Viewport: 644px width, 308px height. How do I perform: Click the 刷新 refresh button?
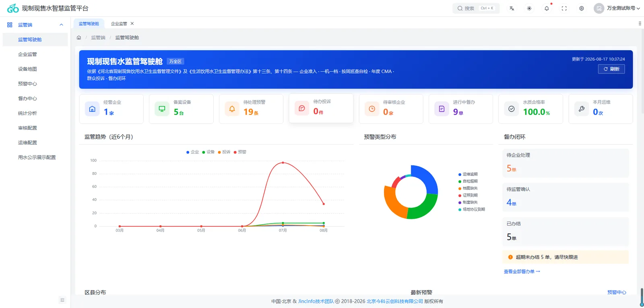click(x=611, y=69)
